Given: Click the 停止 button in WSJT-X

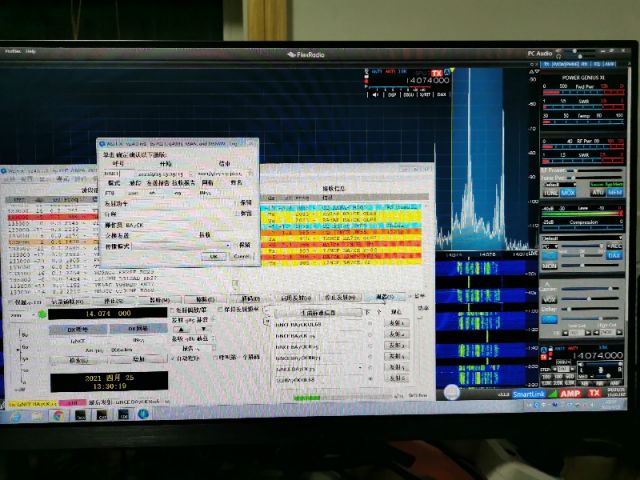Looking at the screenshot, I should pos(114,300).
